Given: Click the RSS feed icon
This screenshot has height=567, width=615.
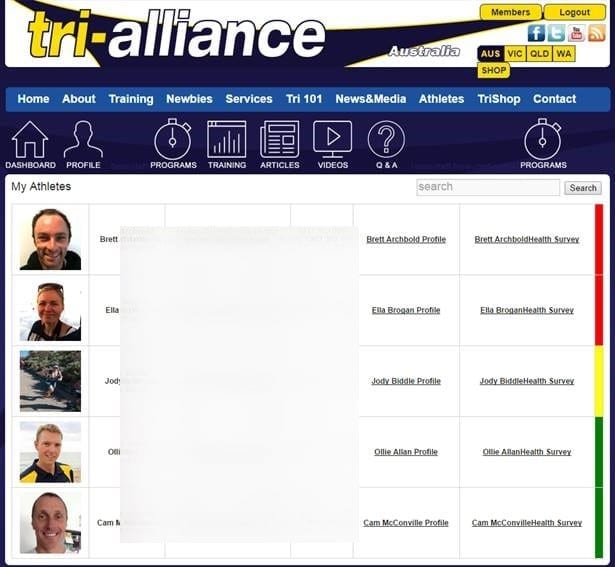Looking at the screenshot, I should (x=596, y=33).
